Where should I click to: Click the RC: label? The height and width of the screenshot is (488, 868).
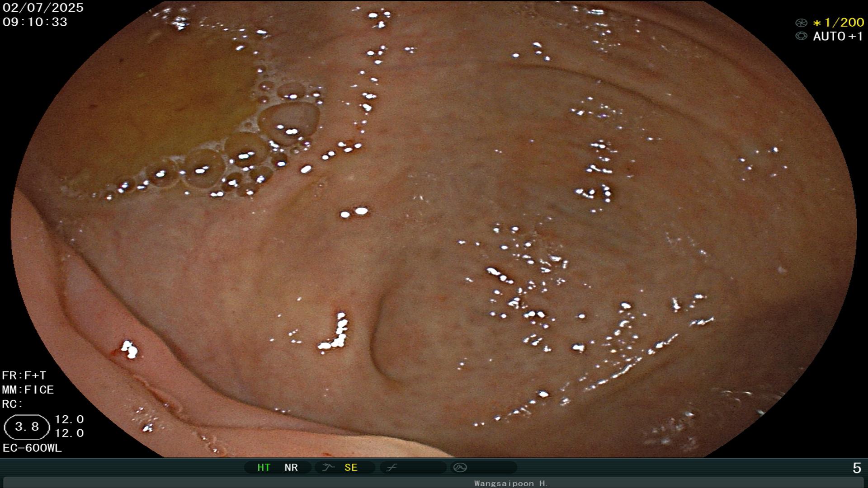pyautogui.click(x=12, y=404)
